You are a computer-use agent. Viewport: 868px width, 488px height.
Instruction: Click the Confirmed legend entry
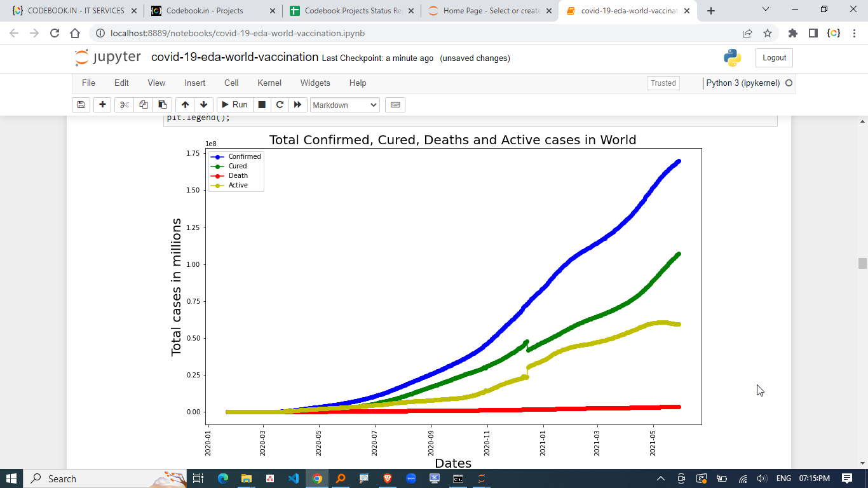236,156
